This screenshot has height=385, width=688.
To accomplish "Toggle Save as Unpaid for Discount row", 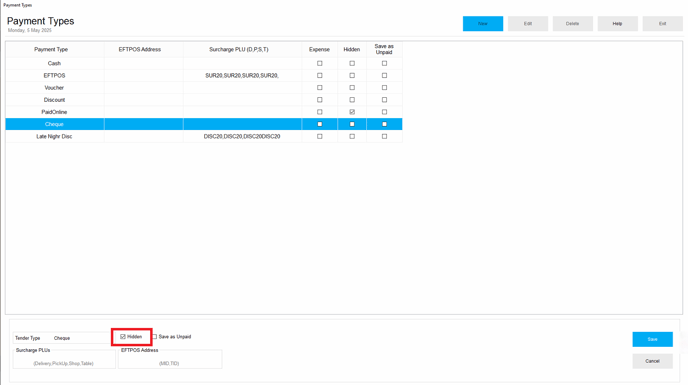I will tap(384, 100).
